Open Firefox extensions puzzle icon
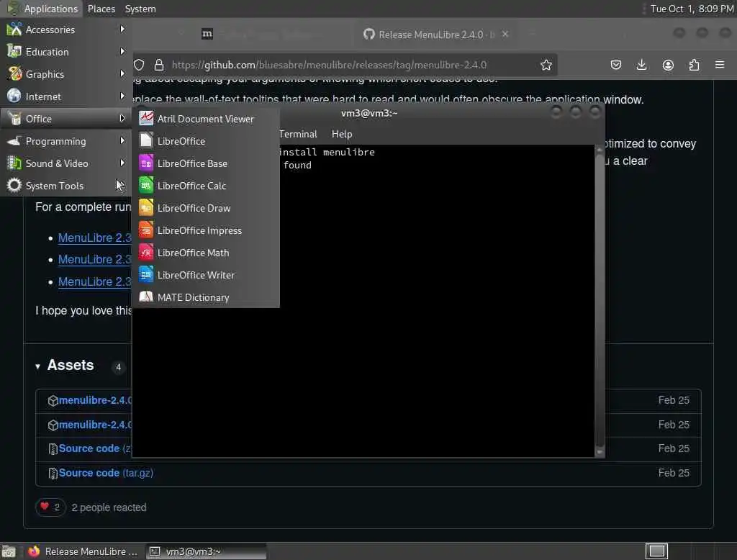 694,65
